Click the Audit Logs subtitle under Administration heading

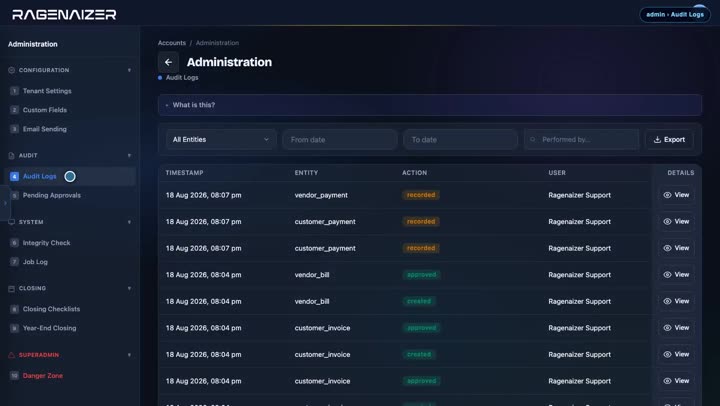(182, 78)
